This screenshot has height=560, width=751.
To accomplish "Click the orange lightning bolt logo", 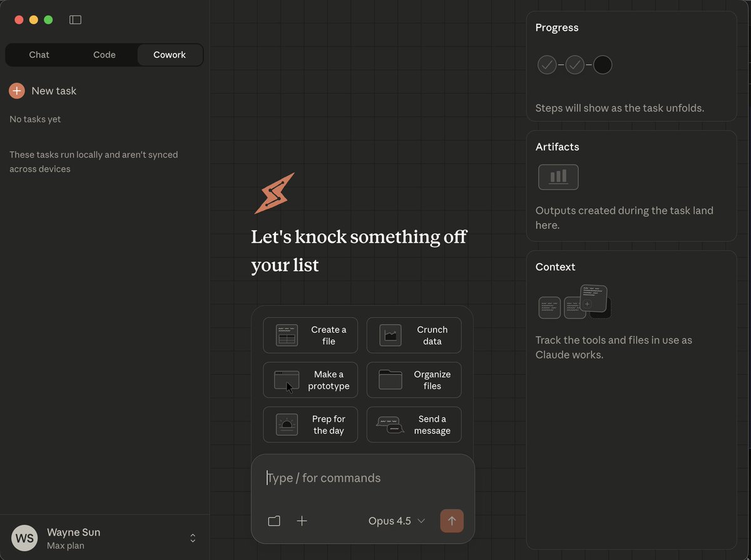I will [x=274, y=193].
